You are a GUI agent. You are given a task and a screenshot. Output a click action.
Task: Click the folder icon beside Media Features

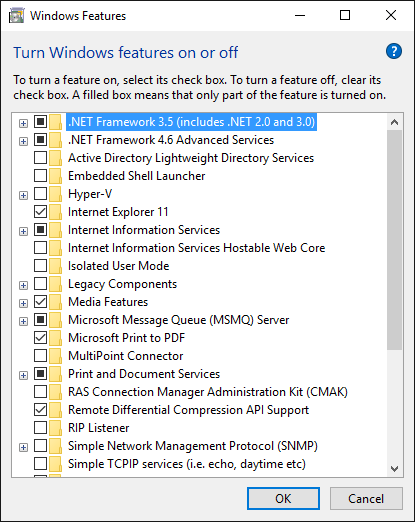55,302
